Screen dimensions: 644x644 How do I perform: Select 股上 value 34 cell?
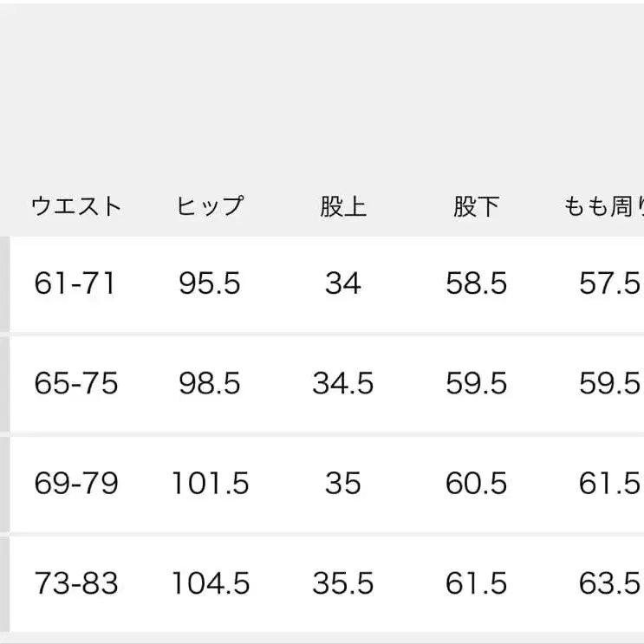click(x=342, y=283)
